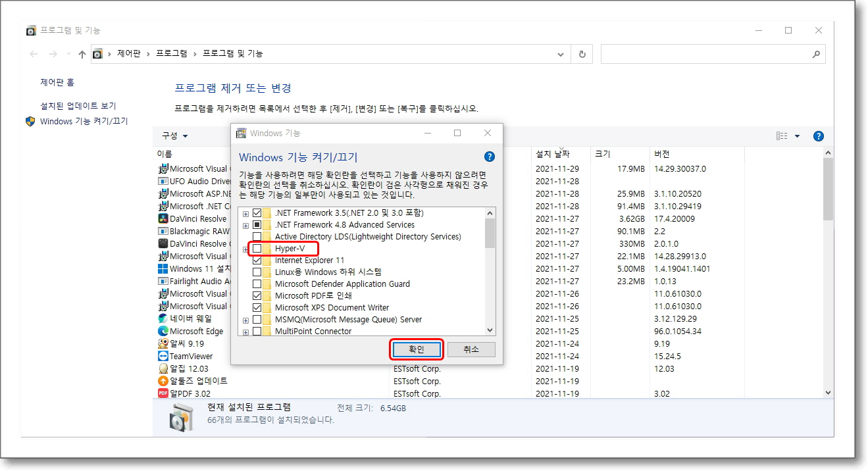868x471 pixels.
Task: Expand the MSMQ Server node
Action: pyautogui.click(x=246, y=320)
